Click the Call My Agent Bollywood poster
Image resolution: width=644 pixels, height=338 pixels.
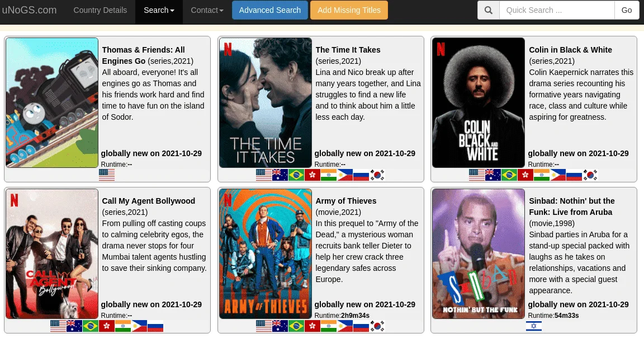tap(52, 253)
